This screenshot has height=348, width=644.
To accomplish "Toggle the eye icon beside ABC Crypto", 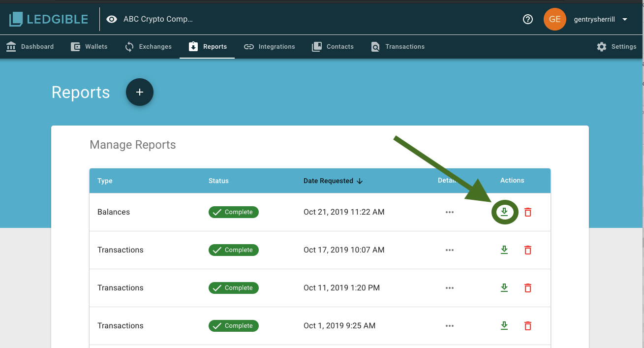I will 112,19.
